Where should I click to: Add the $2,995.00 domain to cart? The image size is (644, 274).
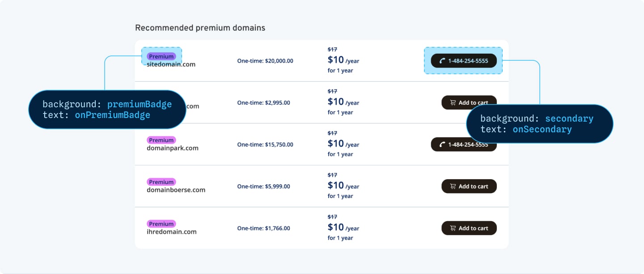point(469,102)
